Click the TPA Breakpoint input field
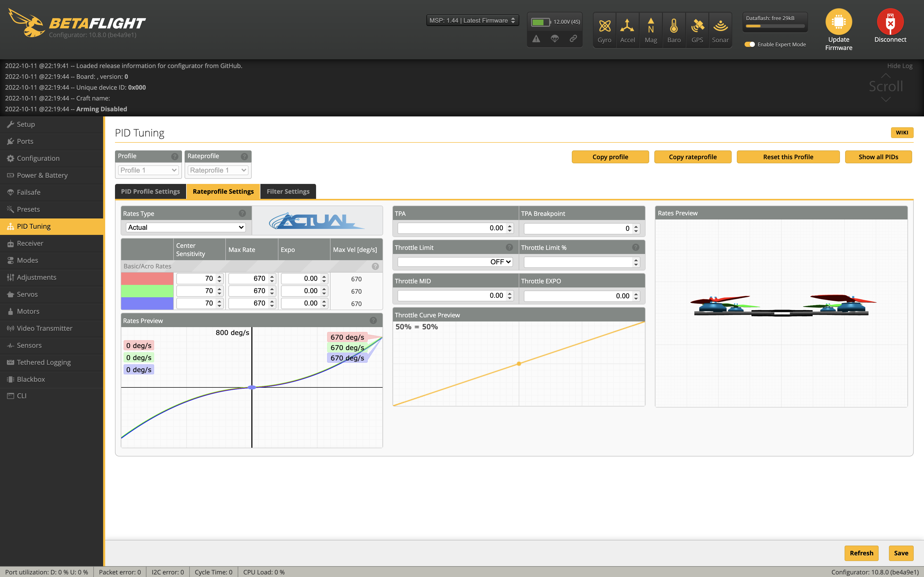 [x=577, y=228]
